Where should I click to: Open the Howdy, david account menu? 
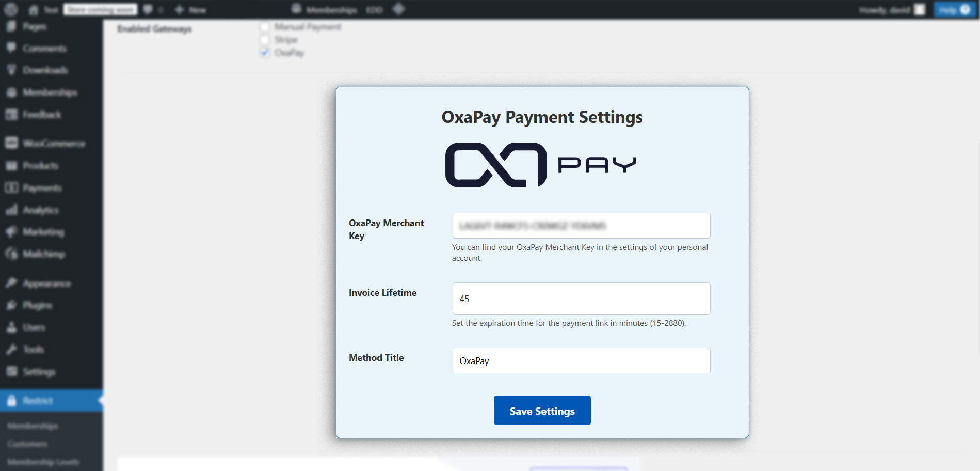point(891,10)
